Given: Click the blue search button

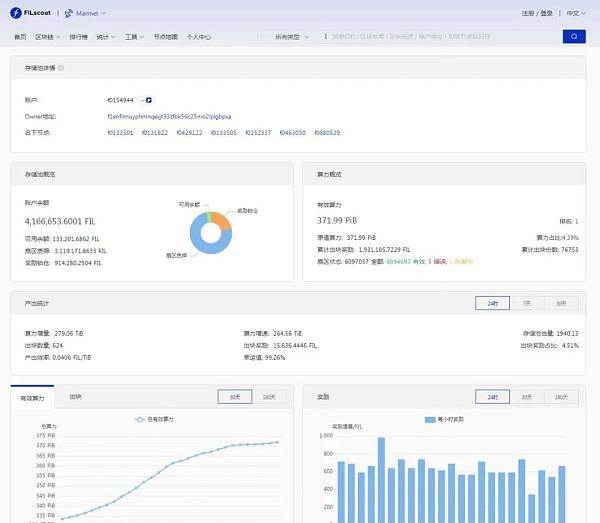Looking at the screenshot, I should coord(574,36).
